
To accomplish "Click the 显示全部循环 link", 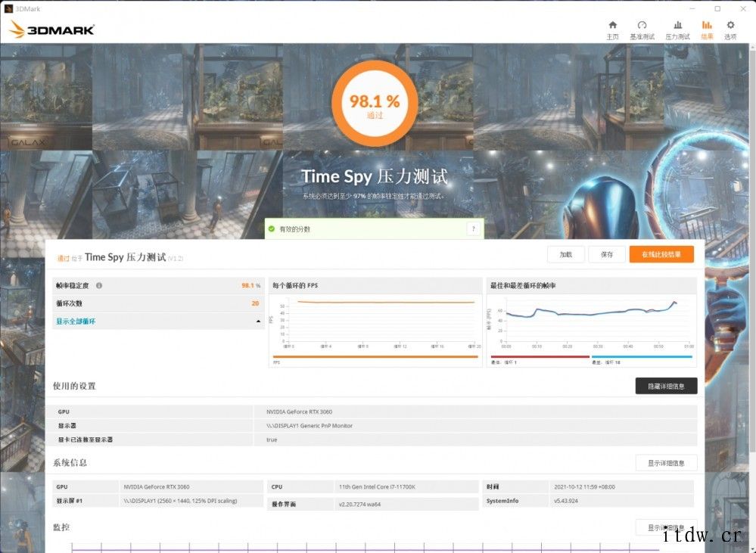I will click(76, 321).
